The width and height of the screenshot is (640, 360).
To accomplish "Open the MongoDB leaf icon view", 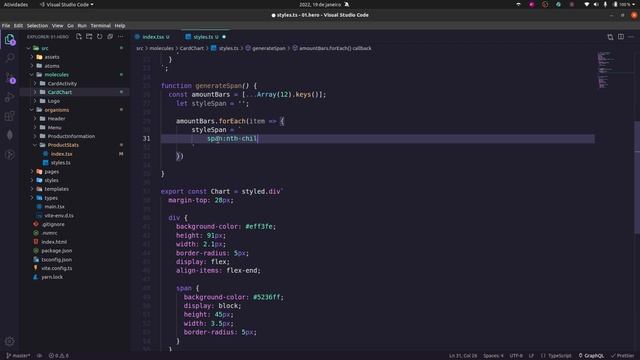I will coord(10,135).
